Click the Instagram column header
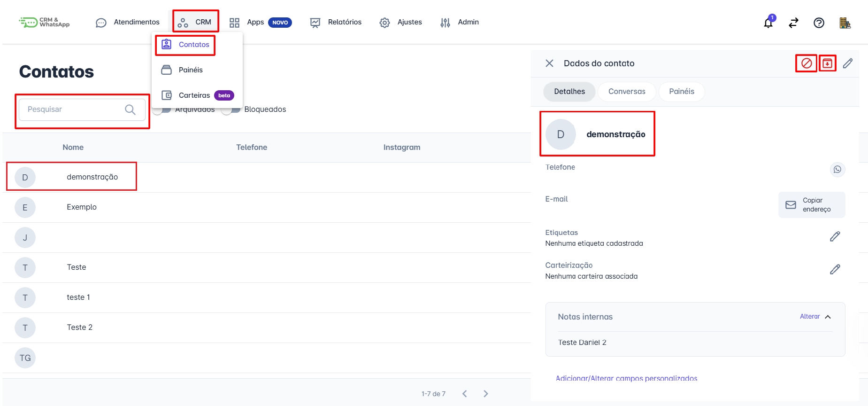868x406 pixels. tap(402, 148)
